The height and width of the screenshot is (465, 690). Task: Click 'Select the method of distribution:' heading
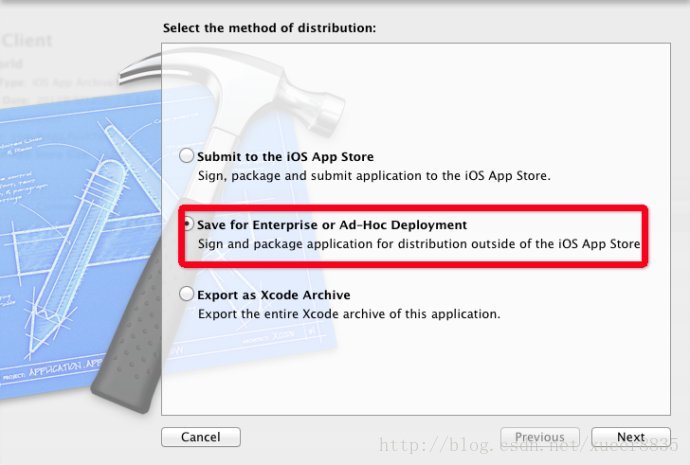click(x=269, y=28)
